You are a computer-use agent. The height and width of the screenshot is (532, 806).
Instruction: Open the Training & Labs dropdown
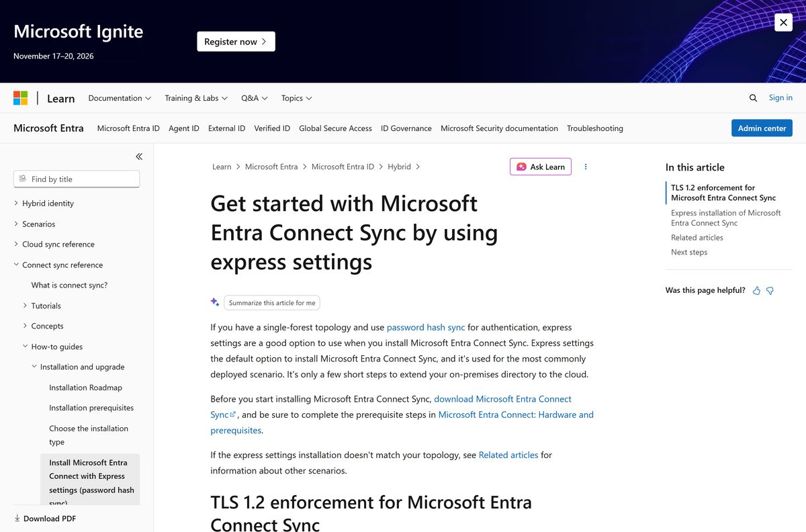click(196, 98)
